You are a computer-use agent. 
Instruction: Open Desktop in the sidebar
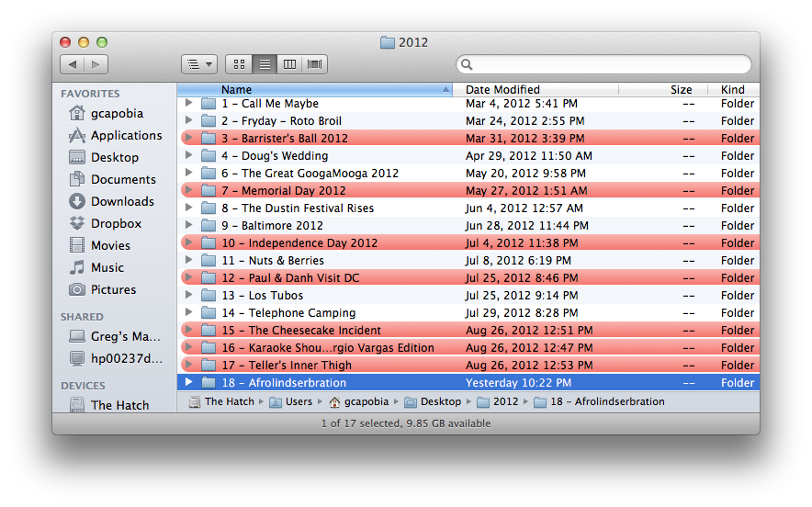point(104,157)
